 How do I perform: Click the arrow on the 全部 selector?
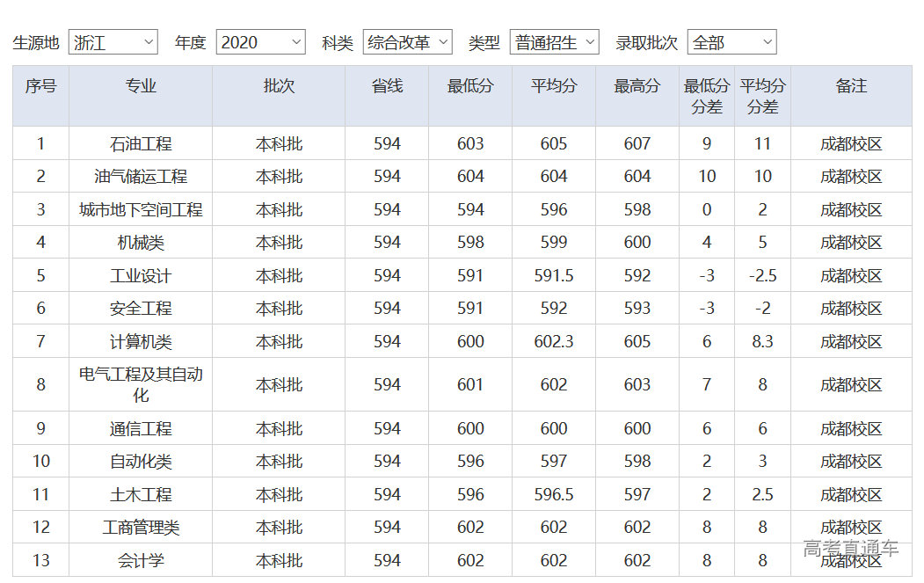click(768, 41)
